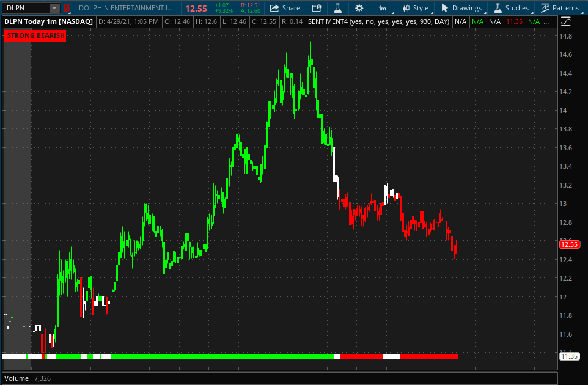The image size is (588, 385).
Task: Click the H: 12.6 high value
Action: 206,21
